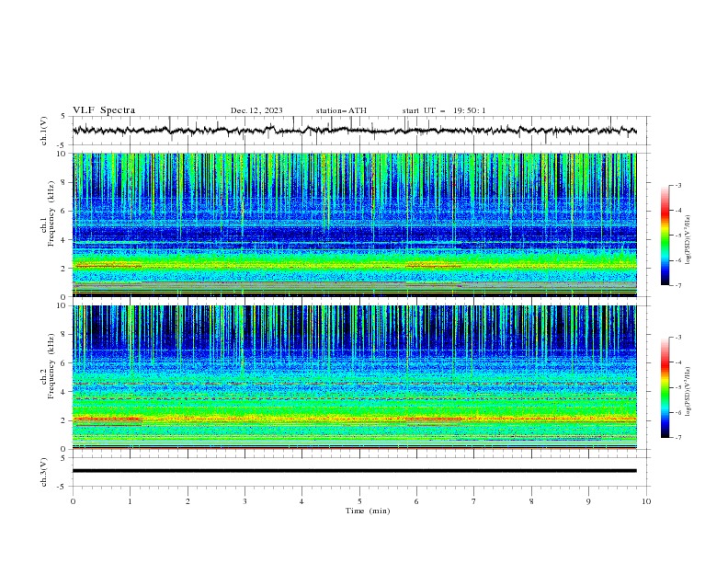Image resolution: width=728 pixels, height=563 pixels.
Task: Click the "-7" tick on the ch.2 colorbar
Action: (678, 438)
